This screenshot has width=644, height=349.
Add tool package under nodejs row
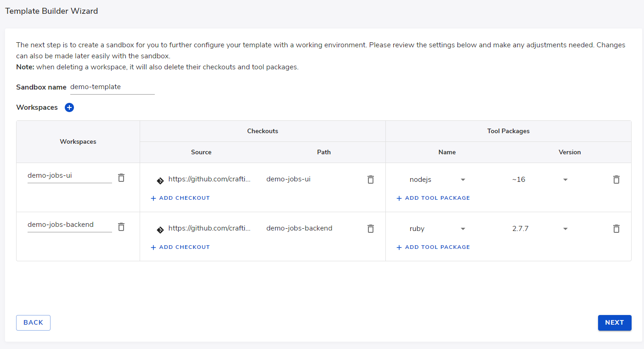click(433, 198)
